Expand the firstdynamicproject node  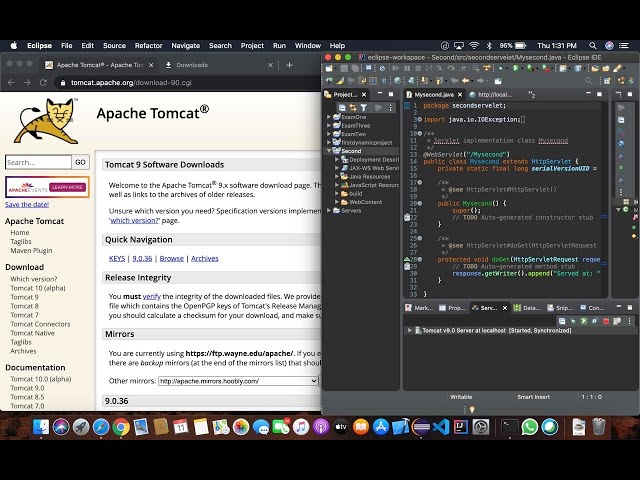pyautogui.click(x=329, y=142)
